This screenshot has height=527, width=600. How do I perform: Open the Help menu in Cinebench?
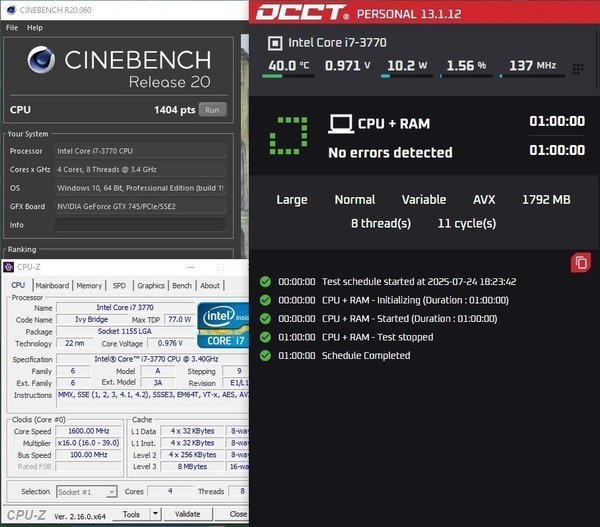[35, 28]
